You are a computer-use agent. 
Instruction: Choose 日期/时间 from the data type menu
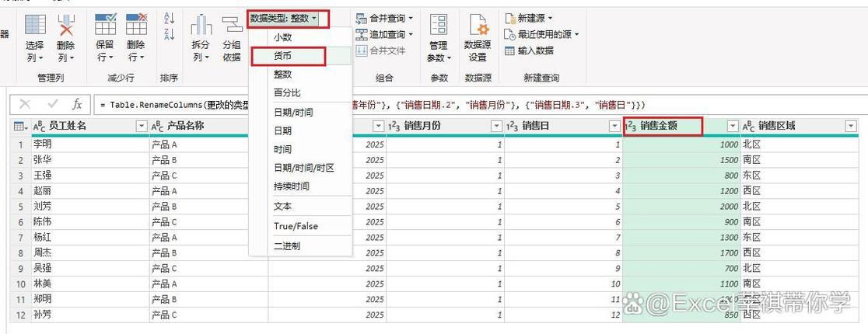(x=300, y=113)
